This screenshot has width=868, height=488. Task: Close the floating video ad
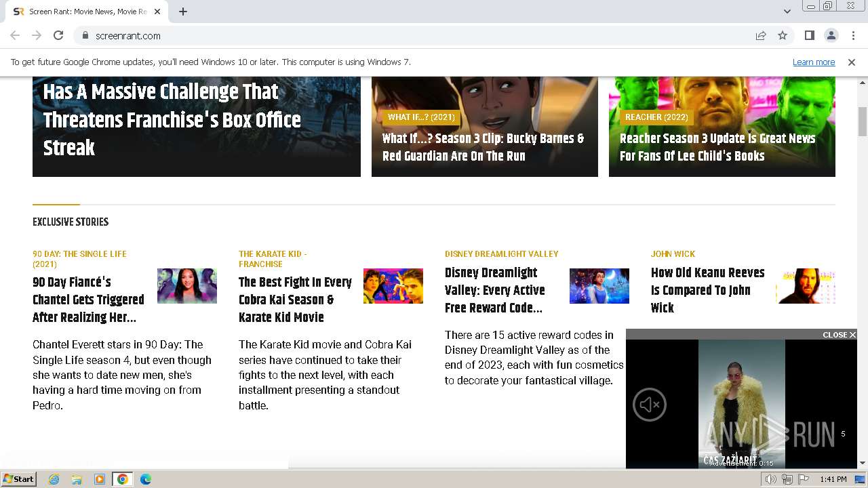tap(840, 335)
